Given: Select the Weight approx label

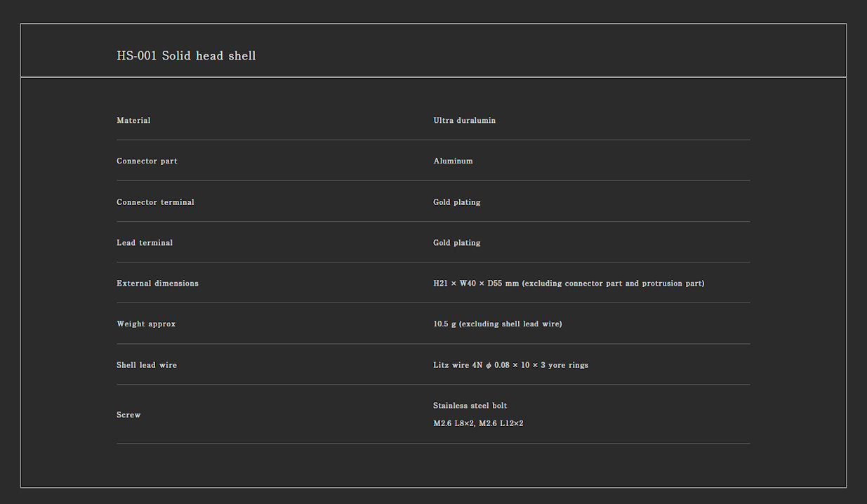Looking at the screenshot, I should 146,324.
